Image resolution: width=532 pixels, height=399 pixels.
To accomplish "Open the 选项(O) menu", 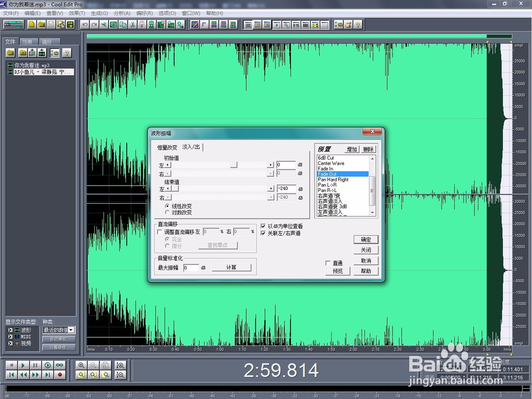I will pos(167,13).
